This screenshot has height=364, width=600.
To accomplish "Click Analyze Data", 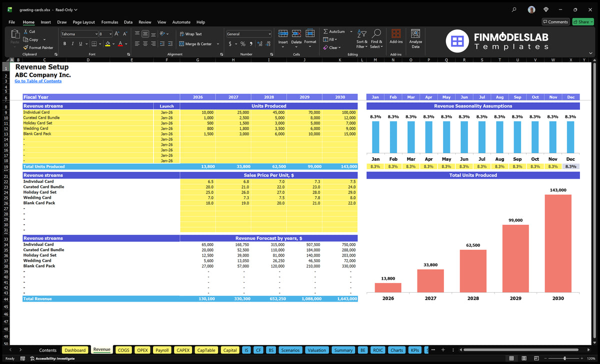I will click(415, 38).
